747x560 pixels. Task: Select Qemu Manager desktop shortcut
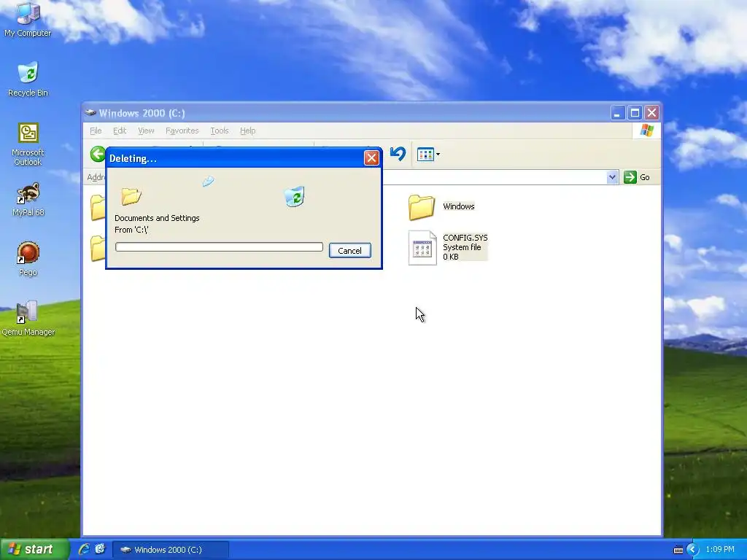point(28,319)
